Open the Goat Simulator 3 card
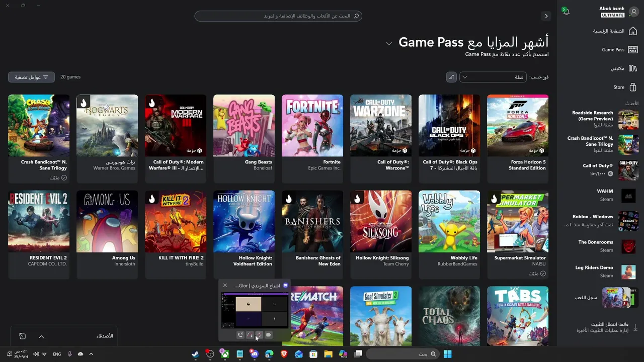This screenshot has width=644, height=362. coord(381,316)
